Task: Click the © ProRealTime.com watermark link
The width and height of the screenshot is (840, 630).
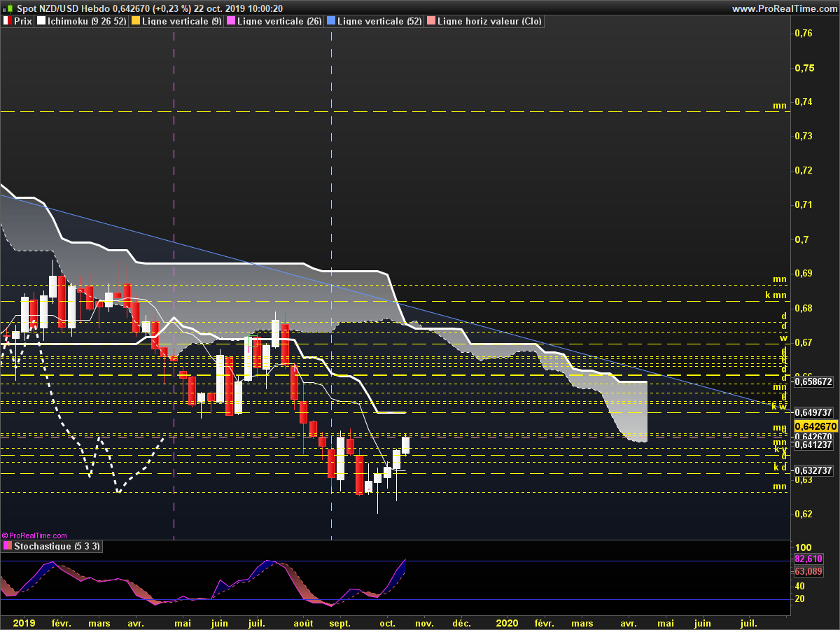Action: pos(34,535)
